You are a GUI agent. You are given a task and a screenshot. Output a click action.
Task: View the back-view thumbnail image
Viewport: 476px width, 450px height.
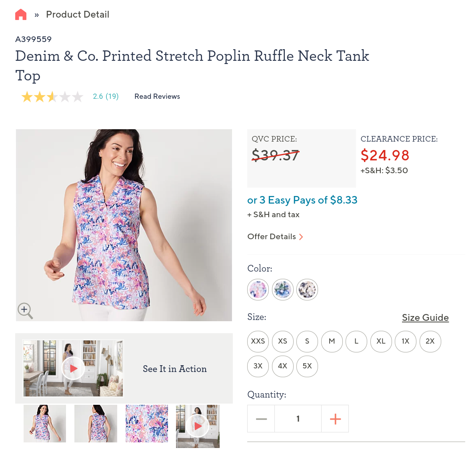pyautogui.click(x=96, y=424)
